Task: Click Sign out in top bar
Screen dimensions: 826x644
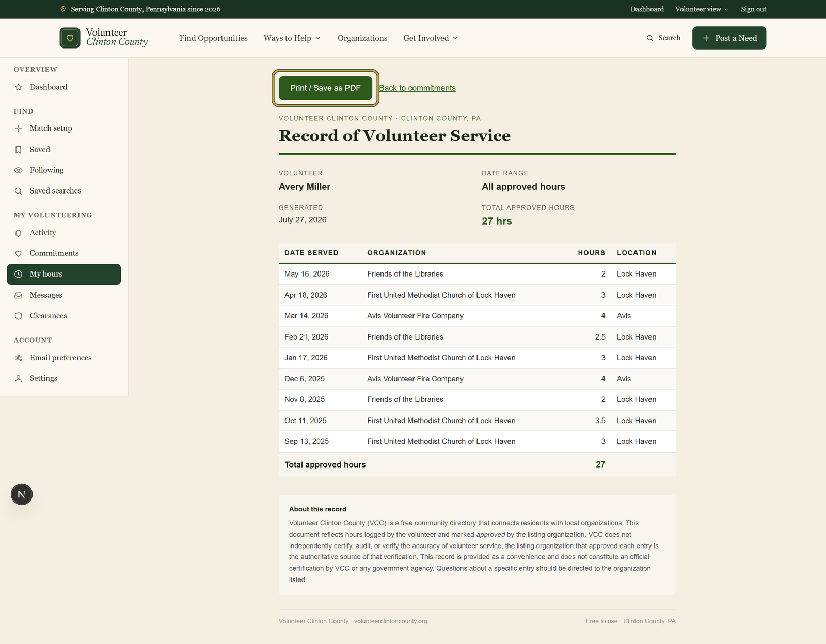Action: click(x=753, y=9)
